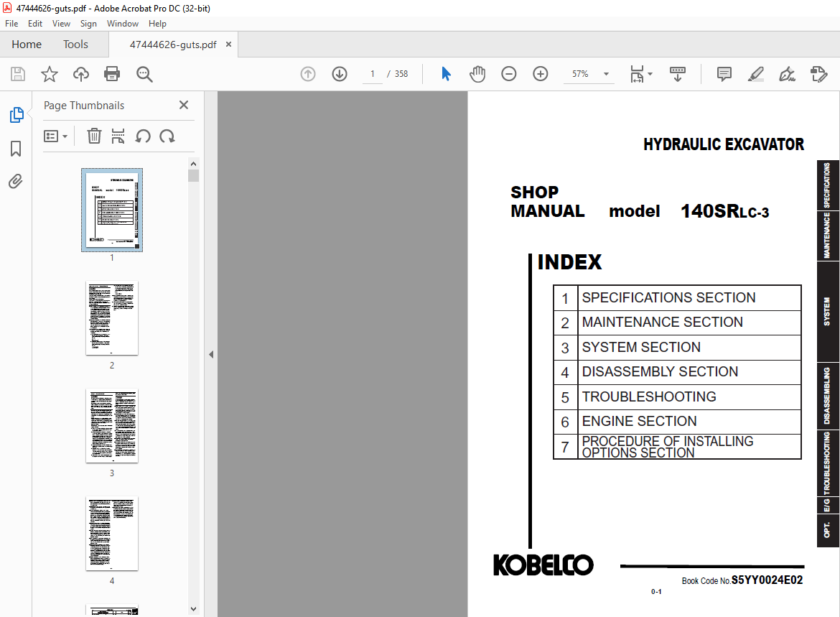Add file to favorites with star icon

pyautogui.click(x=50, y=74)
